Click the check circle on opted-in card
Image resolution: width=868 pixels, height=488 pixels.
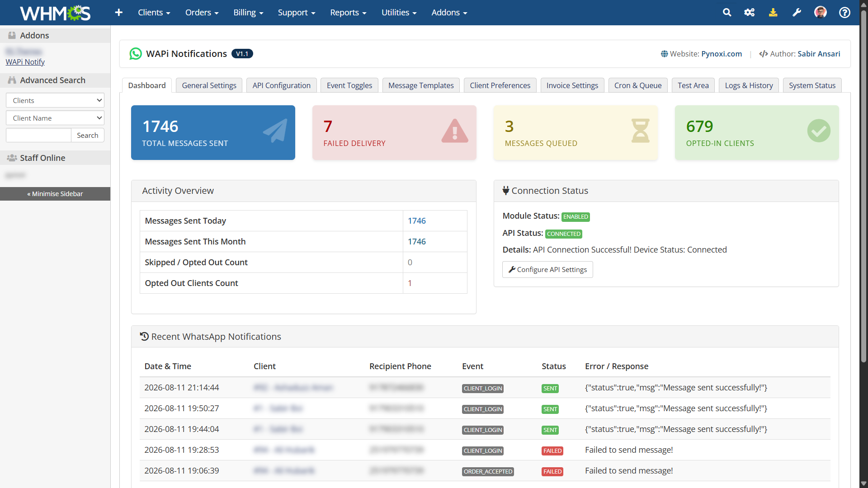819,131
